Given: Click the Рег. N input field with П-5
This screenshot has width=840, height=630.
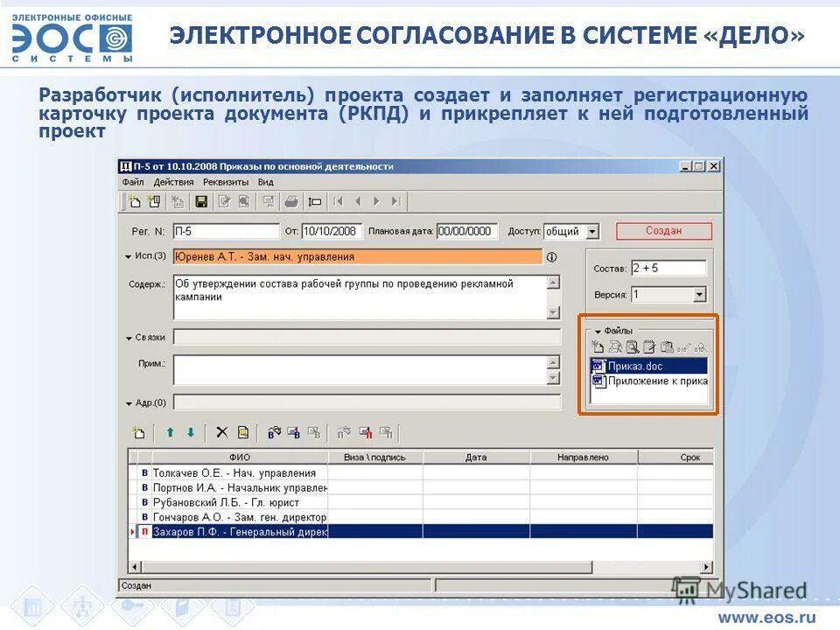Looking at the screenshot, I should pyautogui.click(x=226, y=231).
